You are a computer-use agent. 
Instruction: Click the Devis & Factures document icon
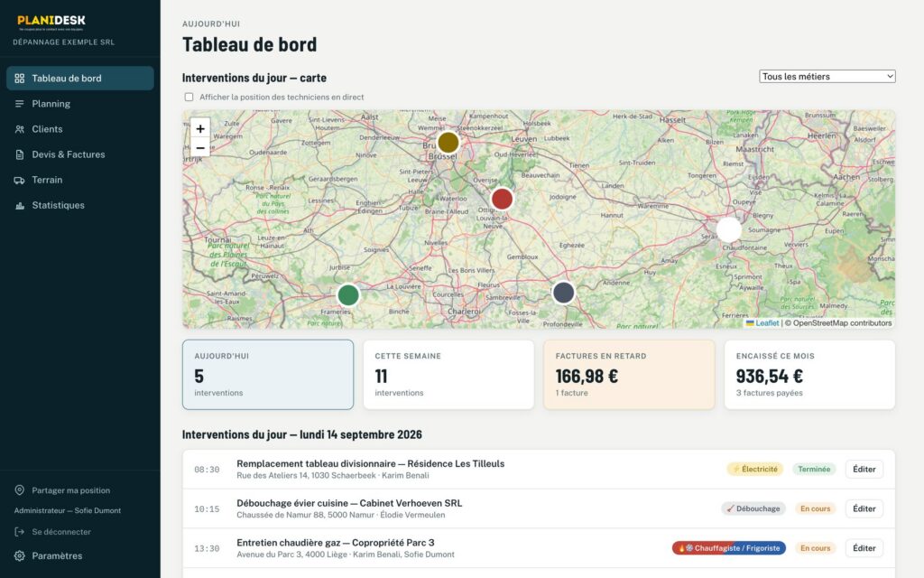point(20,154)
